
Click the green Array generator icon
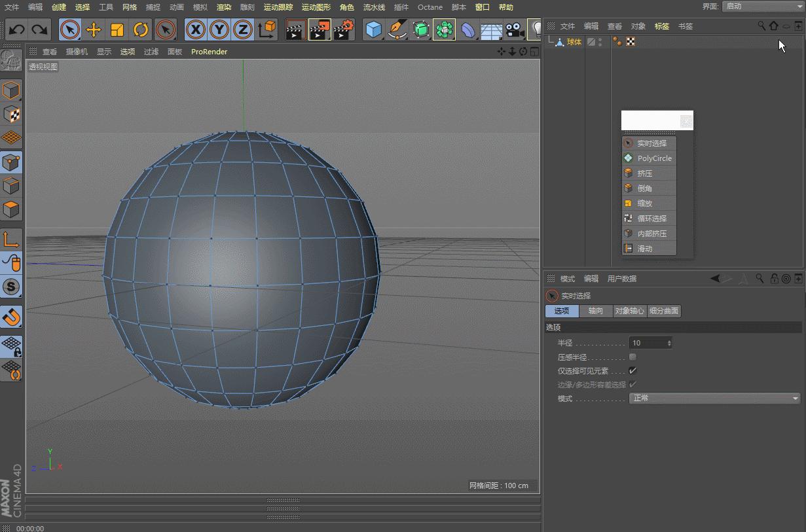point(444,29)
